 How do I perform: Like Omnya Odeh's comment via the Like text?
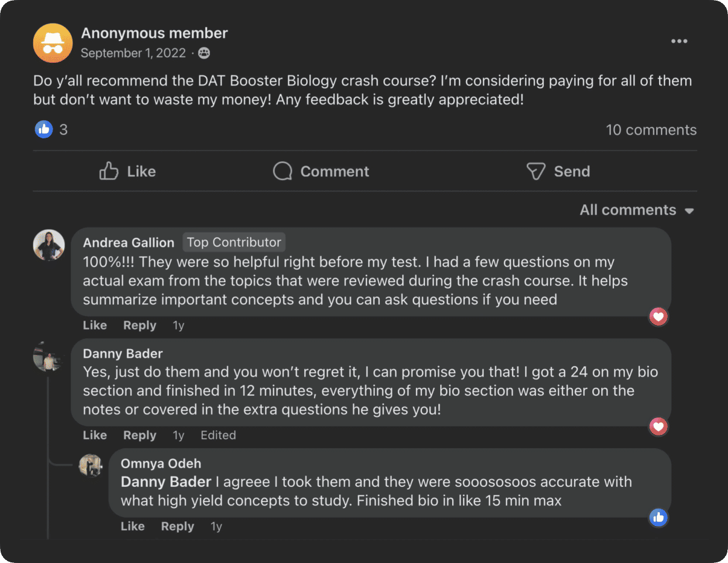pyautogui.click(x=132, y=526)
